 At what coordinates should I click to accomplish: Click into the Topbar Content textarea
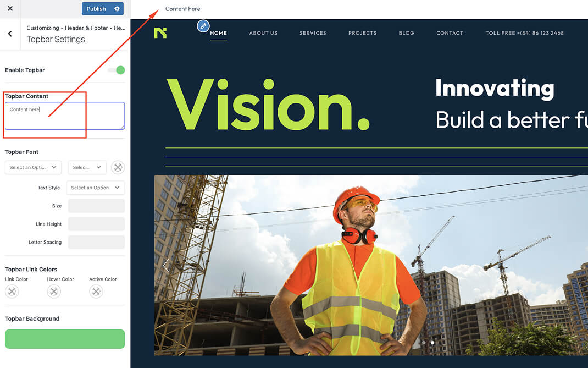click(x=65, y=116)
